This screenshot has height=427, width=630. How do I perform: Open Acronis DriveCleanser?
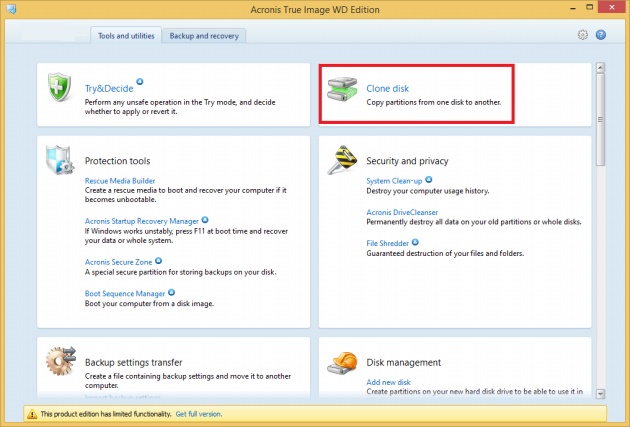(x=402, y=212)
